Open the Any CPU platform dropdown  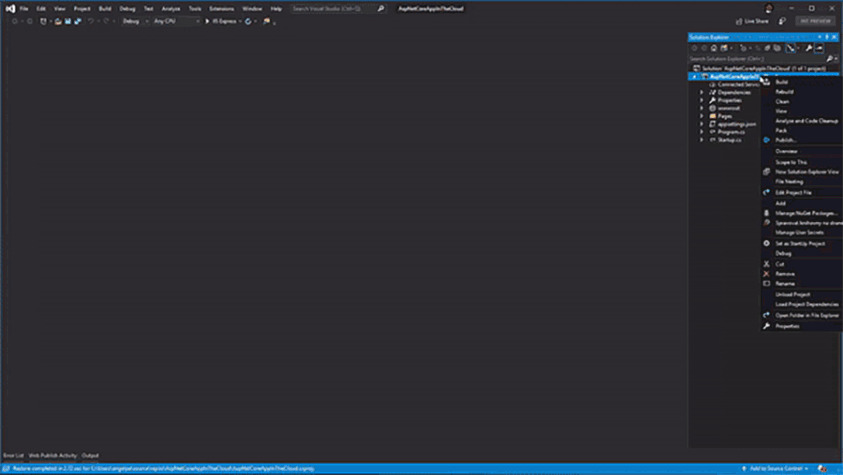tap(176, 21)
